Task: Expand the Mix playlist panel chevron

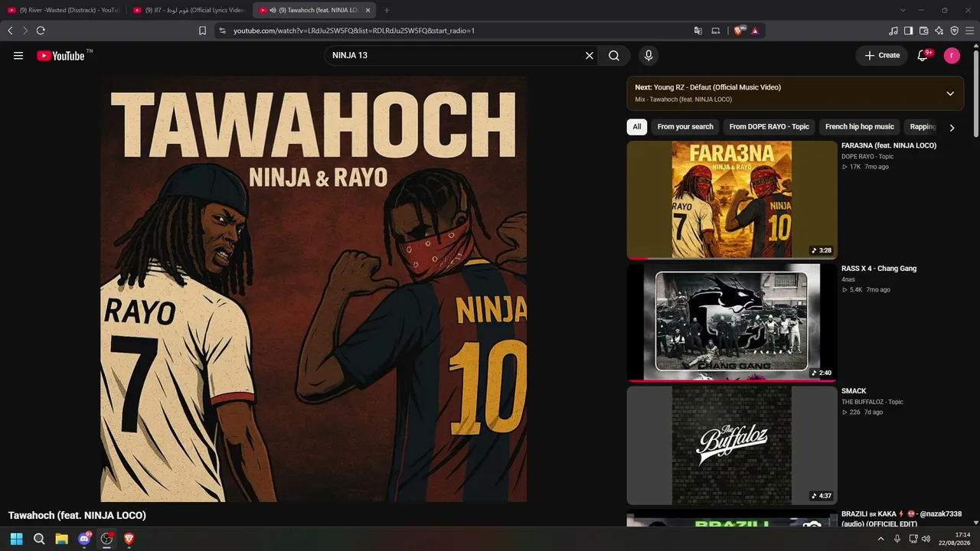Action: pyautogui.click(x=950, y=93)
